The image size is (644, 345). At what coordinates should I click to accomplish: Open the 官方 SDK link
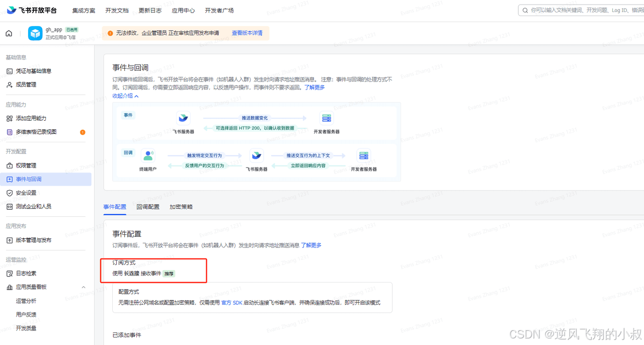point(232,303)
